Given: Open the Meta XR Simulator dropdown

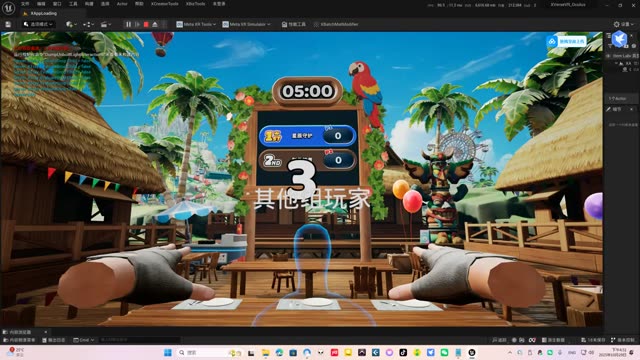Looking at the screenshot, I should [x=246, y=24].
